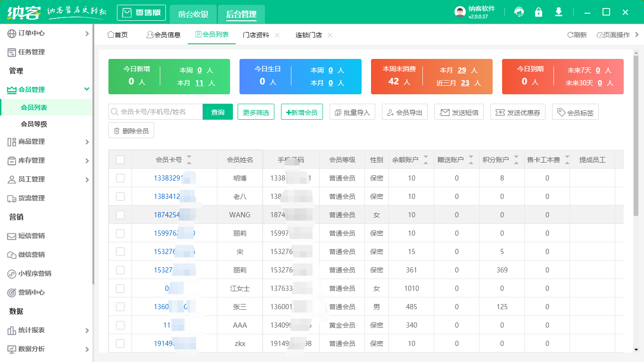Check the box for member AAA
The height and width of the screenshot is (362, 644).
[x=120, y=325]
